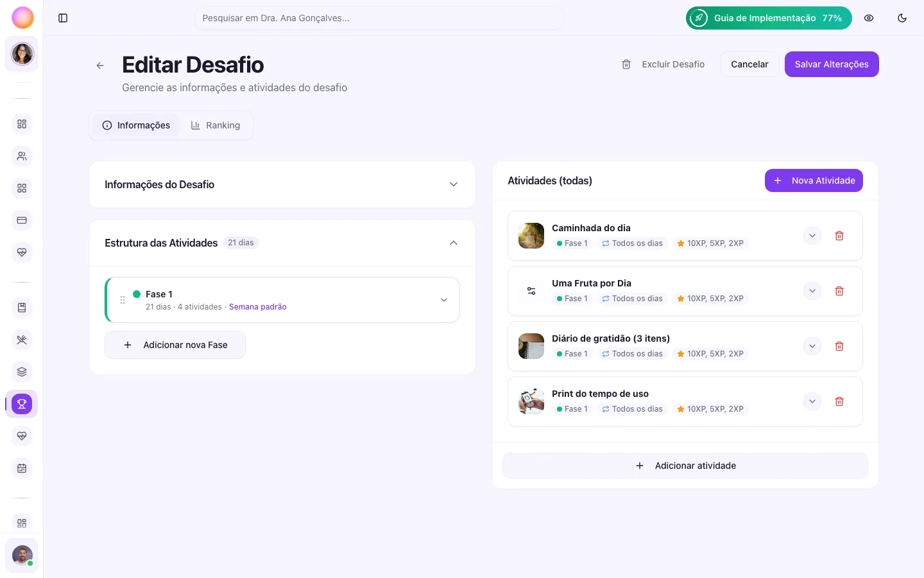This screenshot has width=924, height=578.
Task: Open the credit card icon in the sidebar
Action: pyautogui.click(x=22, y=220)
